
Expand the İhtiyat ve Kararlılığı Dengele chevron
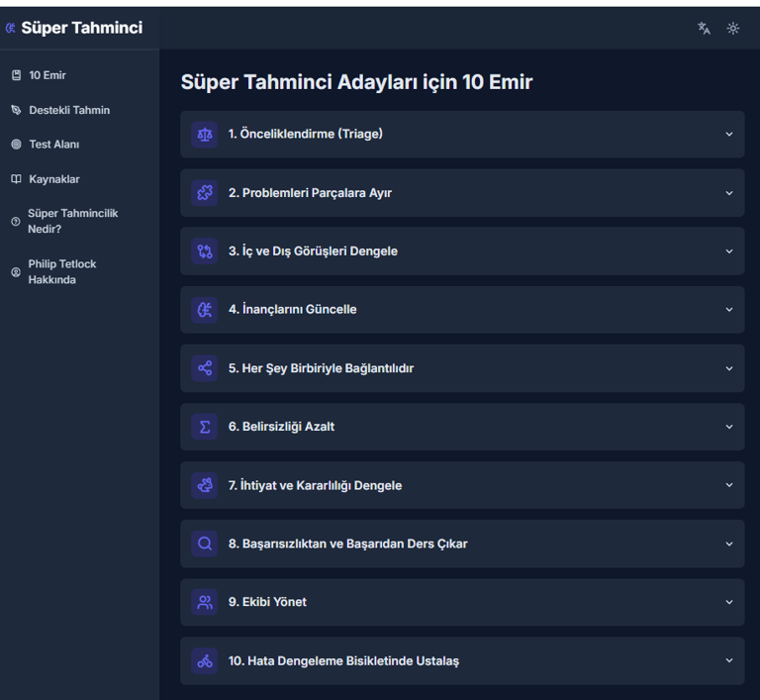(729, 485)
